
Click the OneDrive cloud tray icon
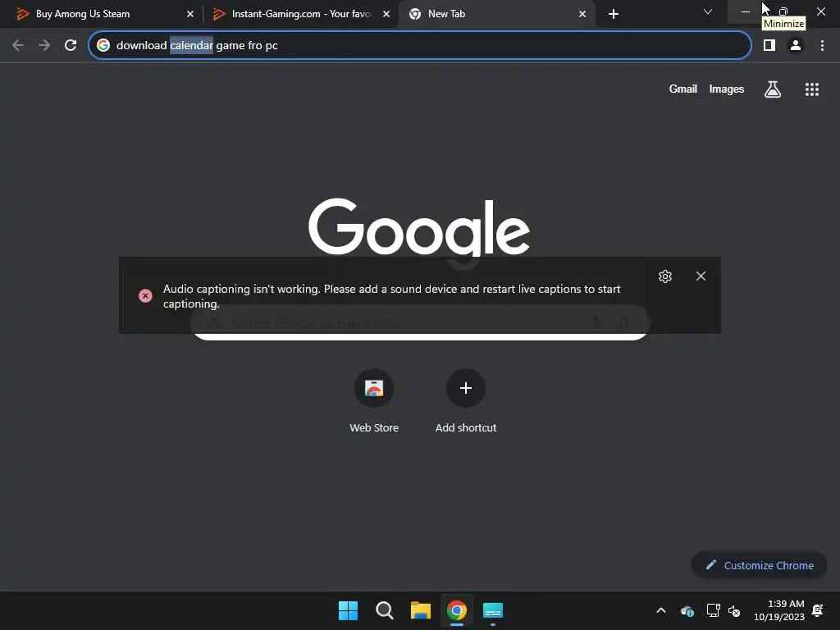[687, 610]
